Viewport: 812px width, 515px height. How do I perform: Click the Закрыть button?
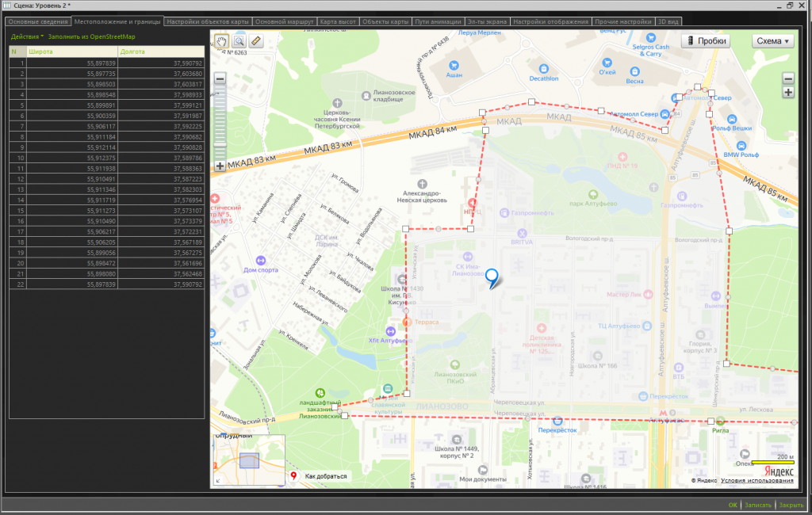click(791, 505)
